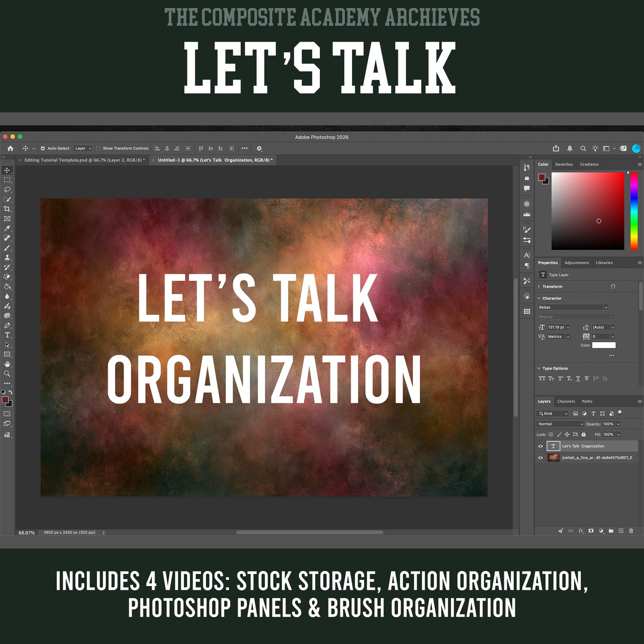The height and width of the screenshot is (644, 644).
Task: Reset transform with the undo arrow button
Action: 613,286
